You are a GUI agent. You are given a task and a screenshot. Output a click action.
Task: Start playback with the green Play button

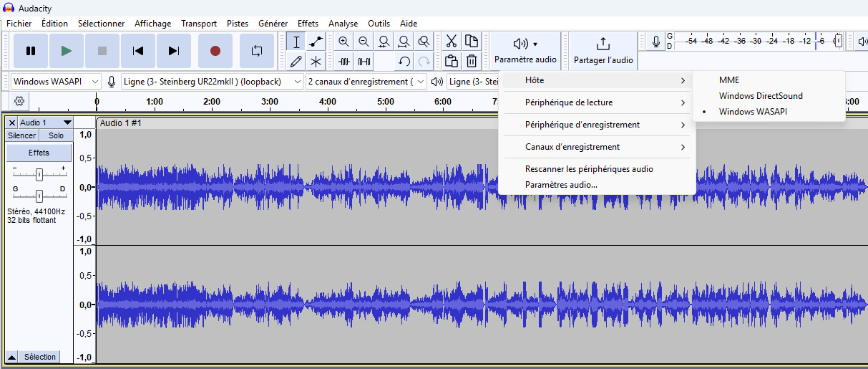[x=67, y=51]
